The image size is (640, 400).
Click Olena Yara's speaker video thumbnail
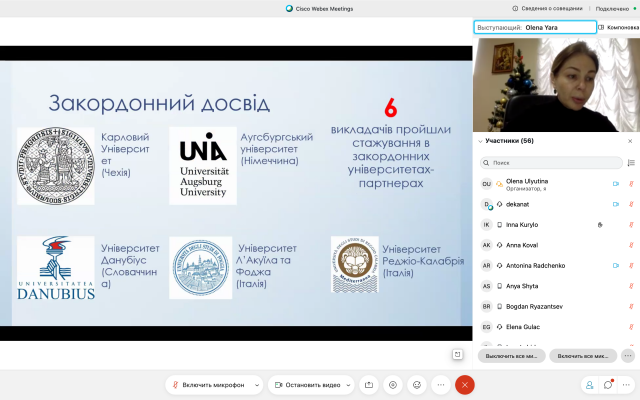pos(556,85)
